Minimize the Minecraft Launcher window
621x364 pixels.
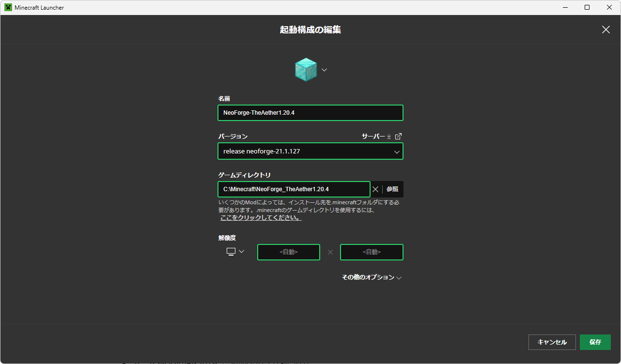pyautogui.click(x=565, y=7)
